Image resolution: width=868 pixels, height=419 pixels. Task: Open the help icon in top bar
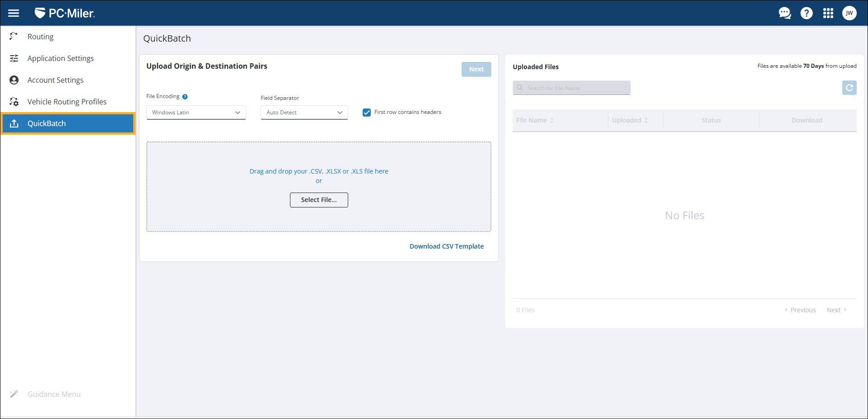tap(807, 13)
